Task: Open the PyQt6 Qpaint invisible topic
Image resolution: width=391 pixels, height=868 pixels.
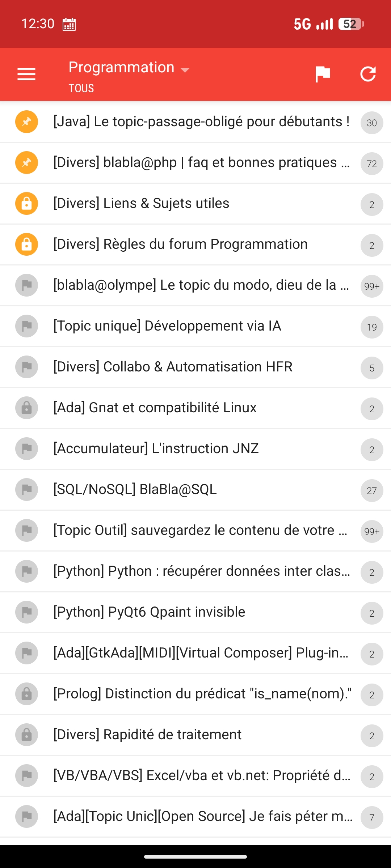Action: [x=149, y=612]
